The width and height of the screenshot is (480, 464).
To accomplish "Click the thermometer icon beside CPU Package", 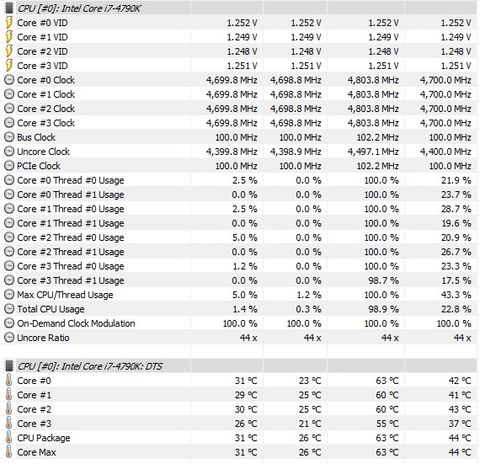I will pos(9,438).
